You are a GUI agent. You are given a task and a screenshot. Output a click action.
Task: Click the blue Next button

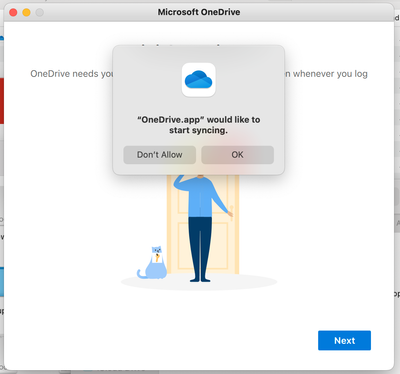[344, 340]
